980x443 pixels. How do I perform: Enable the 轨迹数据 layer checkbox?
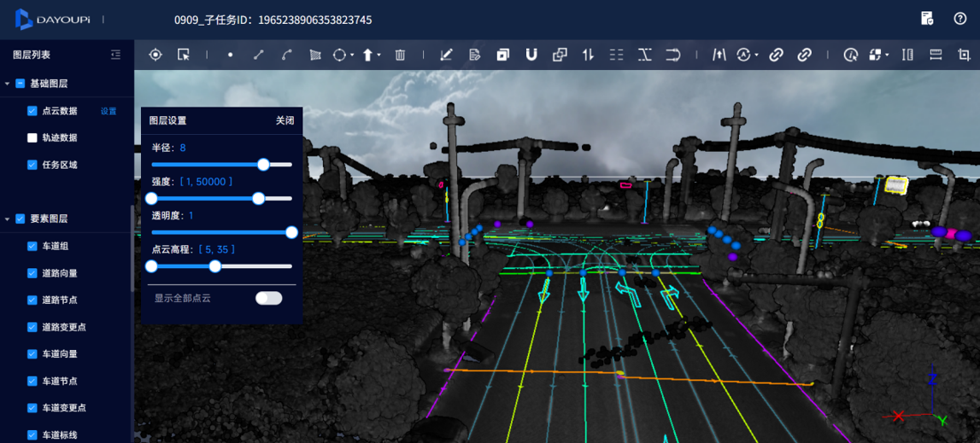tap(32, 137)
